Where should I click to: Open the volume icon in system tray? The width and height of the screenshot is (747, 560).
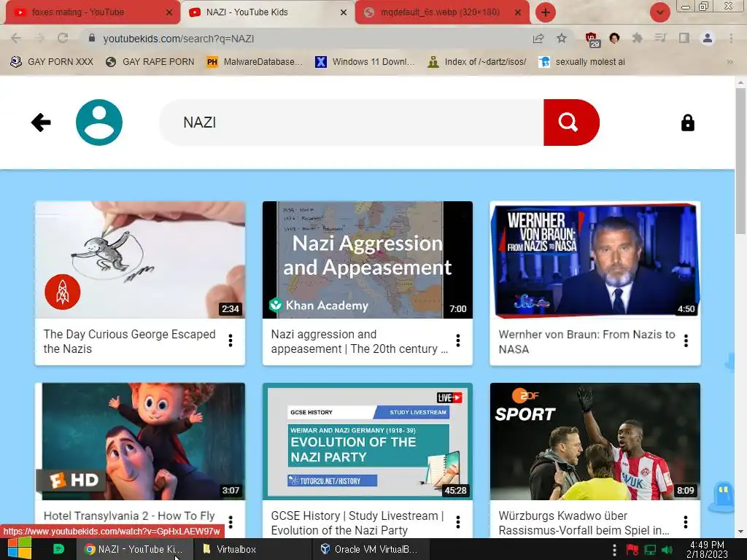pos(667,550)
